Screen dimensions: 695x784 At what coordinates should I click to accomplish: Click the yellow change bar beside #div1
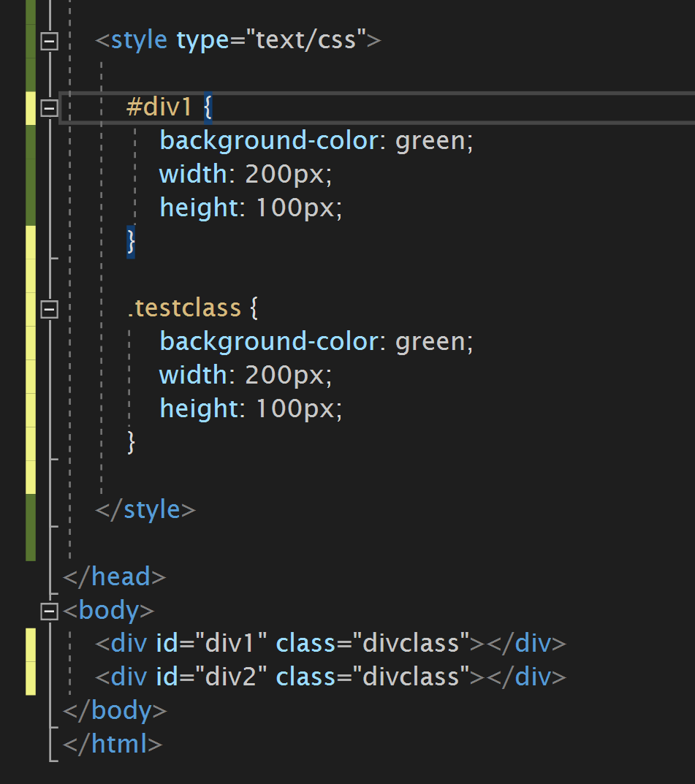(x=30, y=107)
